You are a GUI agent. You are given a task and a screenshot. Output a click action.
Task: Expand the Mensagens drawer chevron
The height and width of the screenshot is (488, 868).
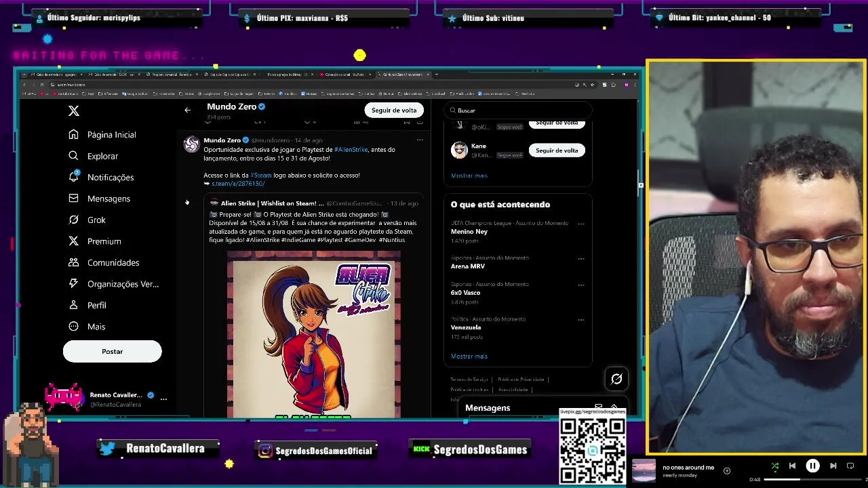(614, 407)
